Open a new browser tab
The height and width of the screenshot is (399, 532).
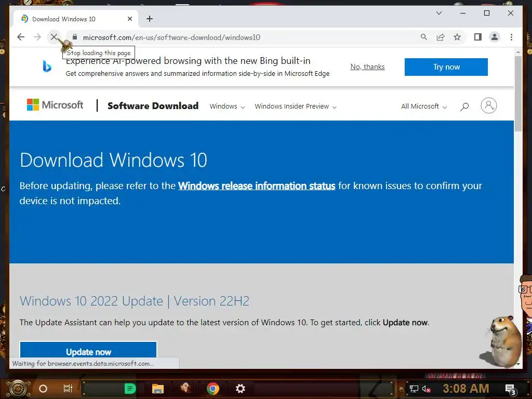pyautogui.click(x=149, y=19)
